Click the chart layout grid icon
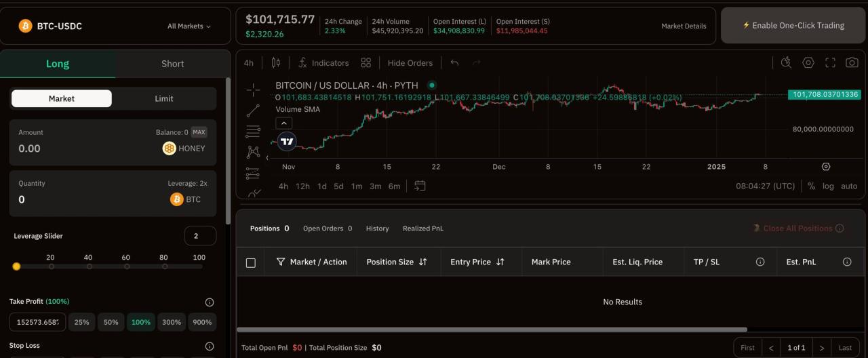 [366, 63]
